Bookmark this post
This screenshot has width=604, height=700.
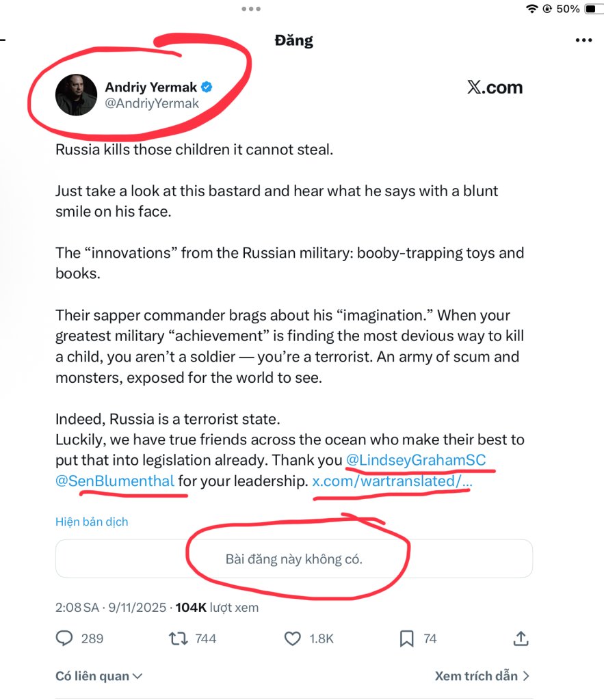406,638
